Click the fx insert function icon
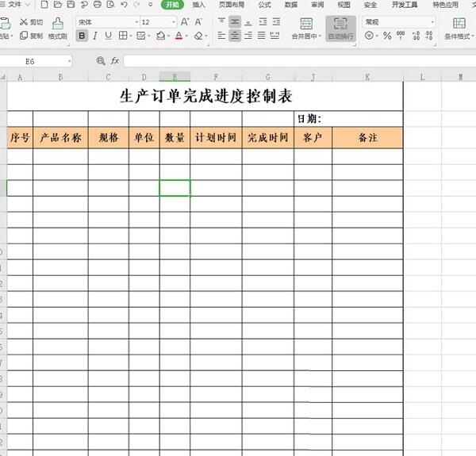The width and height of the screenshot is (476, 456). (115, 61)
